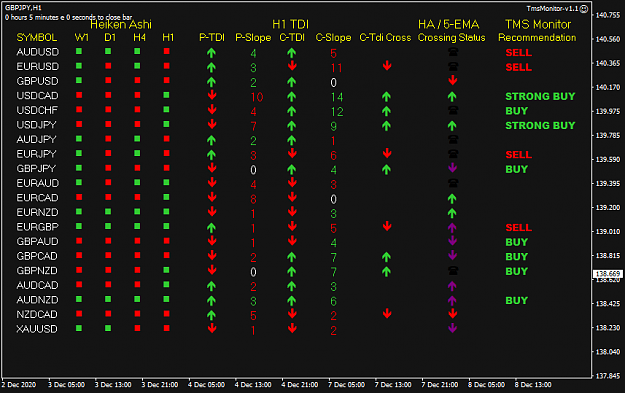
Task: Click the 8 Dec 13:00 time axis label
Action: pyautogui.click(x=533, y=385)
